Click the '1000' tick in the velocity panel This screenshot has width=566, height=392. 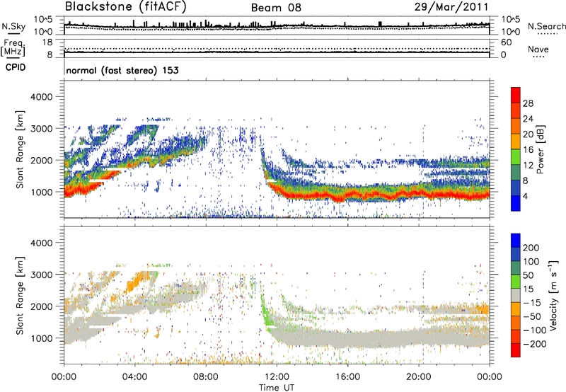click(41, 338)
